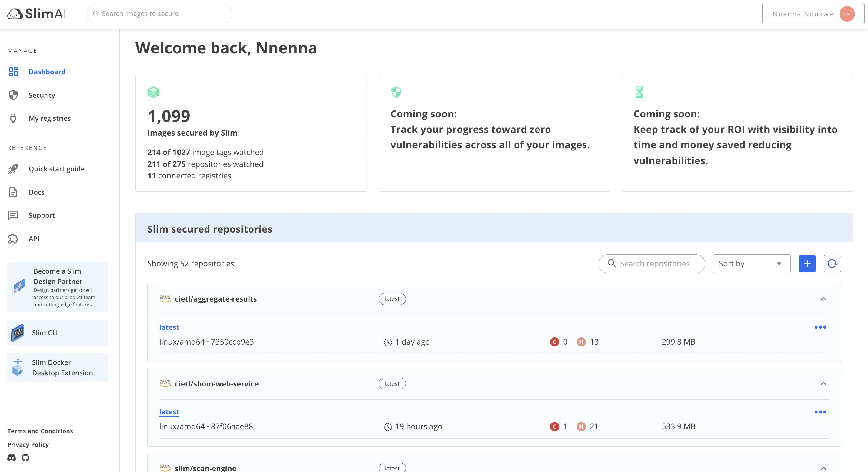
Task: Focus the Search images to secure field
Action: point(160,14)
